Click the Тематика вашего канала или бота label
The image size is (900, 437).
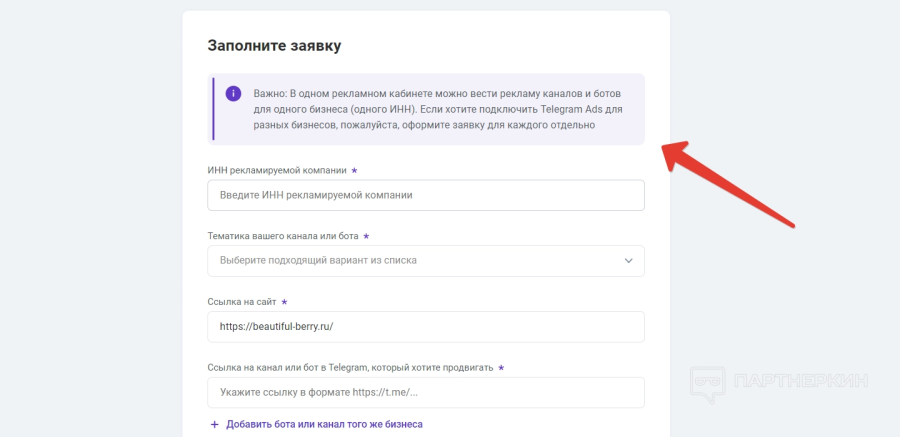(x=283, y=236)
